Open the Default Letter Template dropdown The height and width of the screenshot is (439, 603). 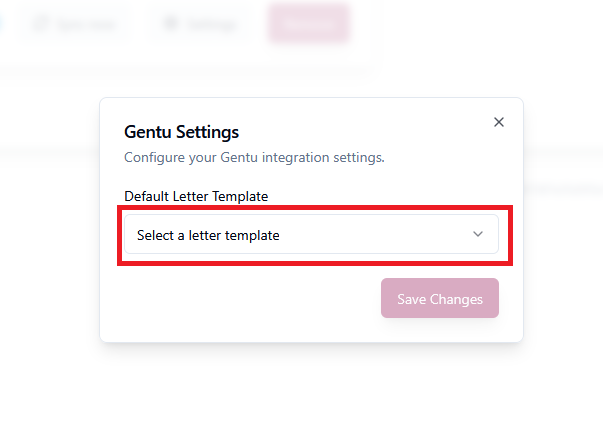[x=311, y=234]
